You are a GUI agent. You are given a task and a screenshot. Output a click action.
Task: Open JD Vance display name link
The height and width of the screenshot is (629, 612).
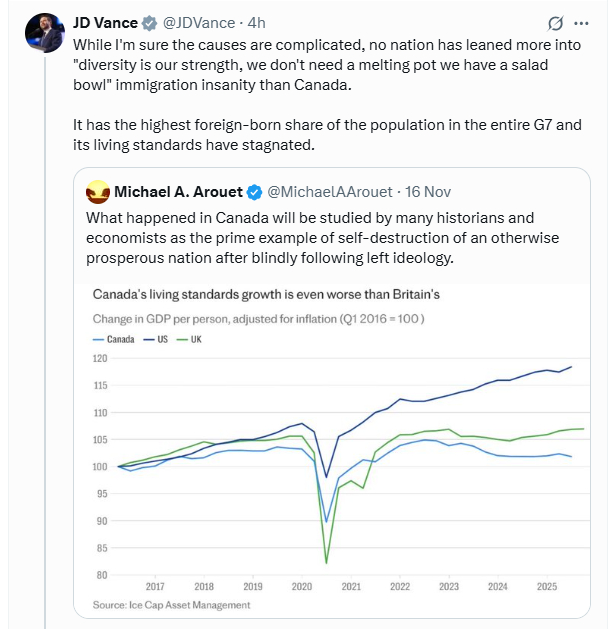(105, 22)
